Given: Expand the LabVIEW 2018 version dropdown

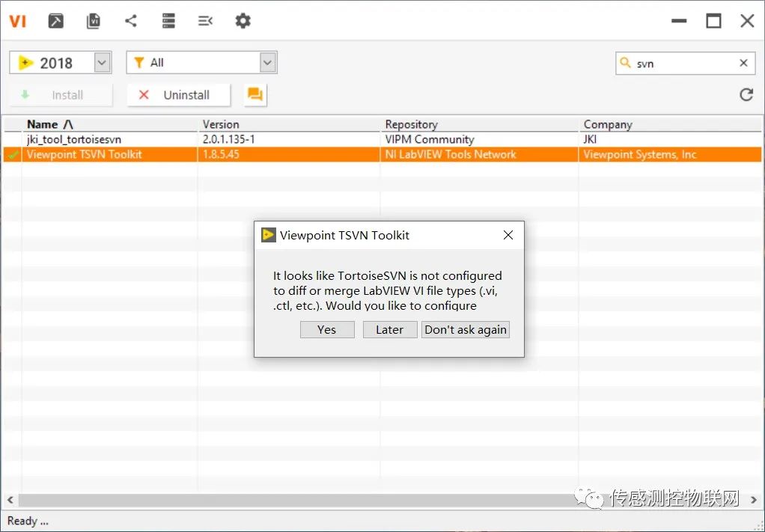Looking at the screenshot, I should 103,63.
